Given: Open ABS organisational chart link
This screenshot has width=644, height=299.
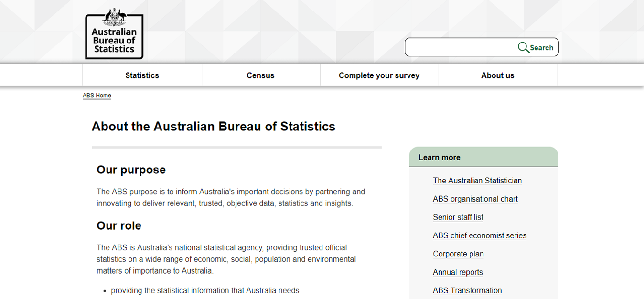Looking at the screenshot, I should 475,199.
